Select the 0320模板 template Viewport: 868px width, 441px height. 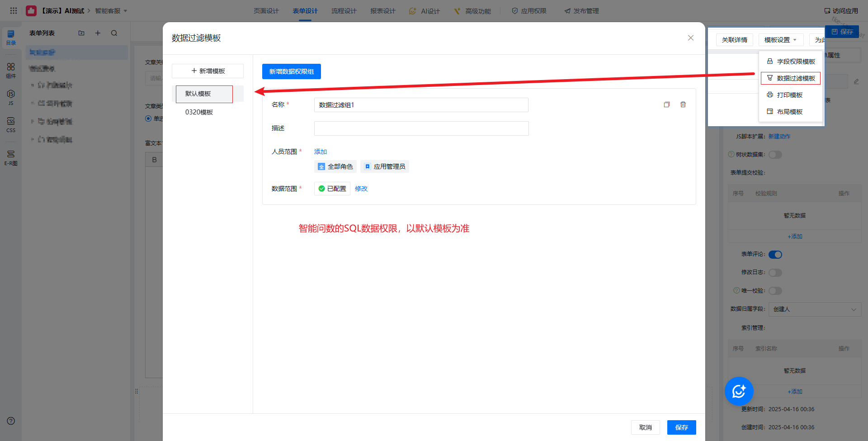coord(199,112)
